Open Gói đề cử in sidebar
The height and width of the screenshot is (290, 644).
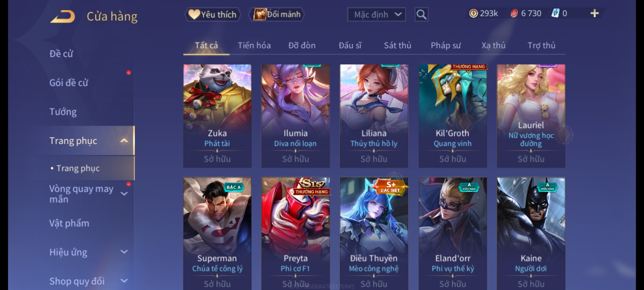pyautogui.click(x=69, y=83)
